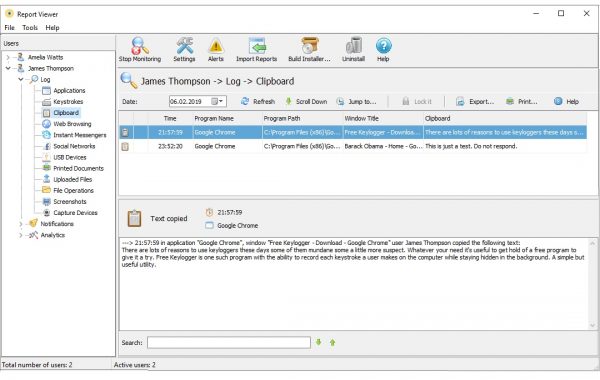Select user Amelia Watts
Image resolution: width=600 pixels, height=380 pixels.
click(x=45, y=57)
